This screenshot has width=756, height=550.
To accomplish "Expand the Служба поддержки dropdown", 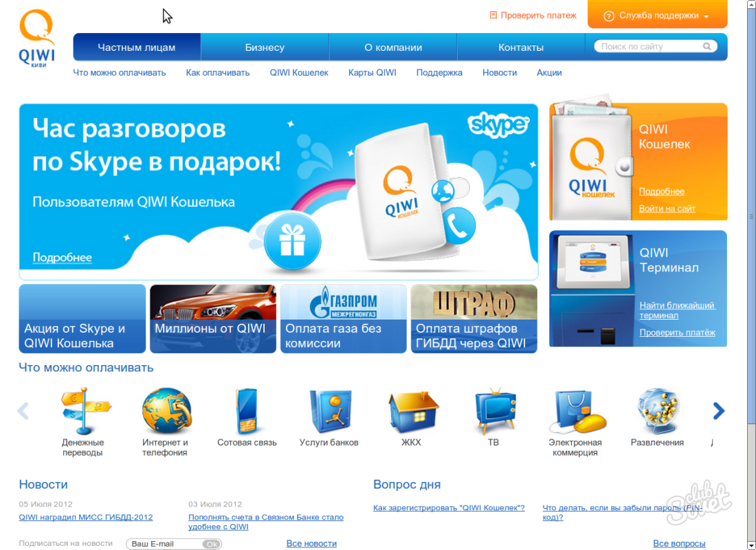I will (x=657, y=16).
